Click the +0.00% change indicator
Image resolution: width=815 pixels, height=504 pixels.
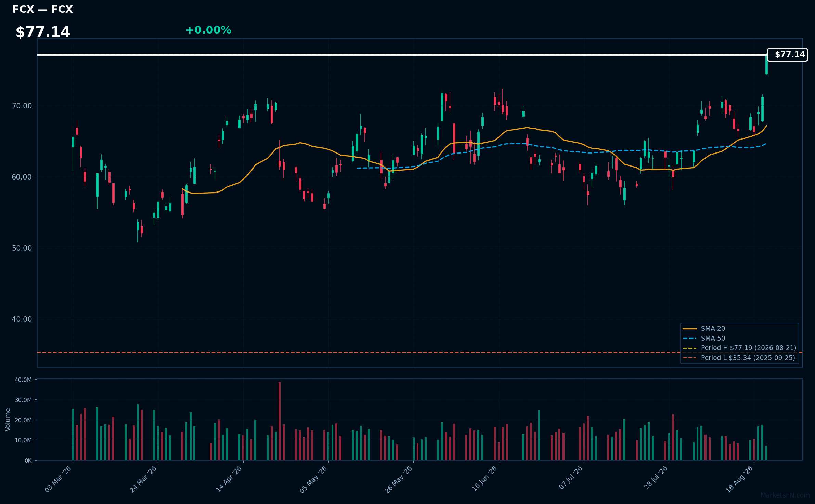(208, 30)
